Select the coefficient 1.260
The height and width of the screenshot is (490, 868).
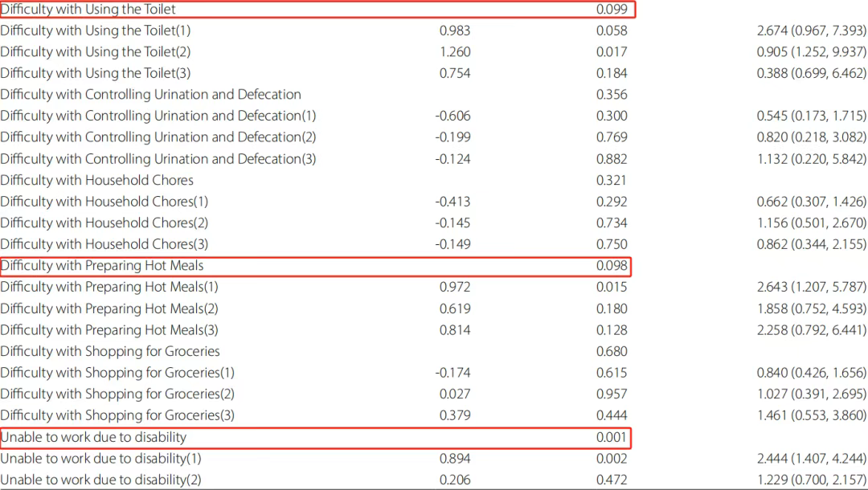point(455,52)
